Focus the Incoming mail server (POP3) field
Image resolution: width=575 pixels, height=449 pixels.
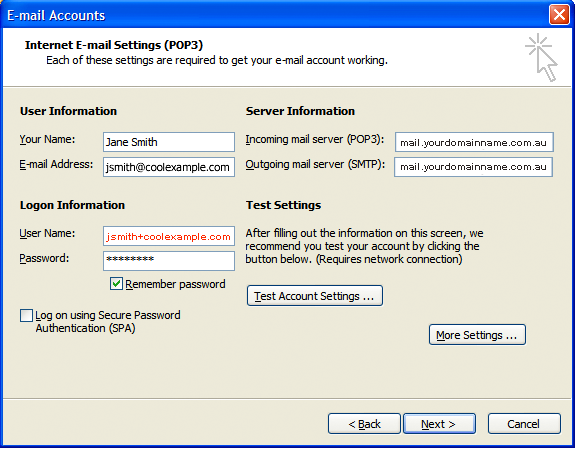[x=474, y=142]
